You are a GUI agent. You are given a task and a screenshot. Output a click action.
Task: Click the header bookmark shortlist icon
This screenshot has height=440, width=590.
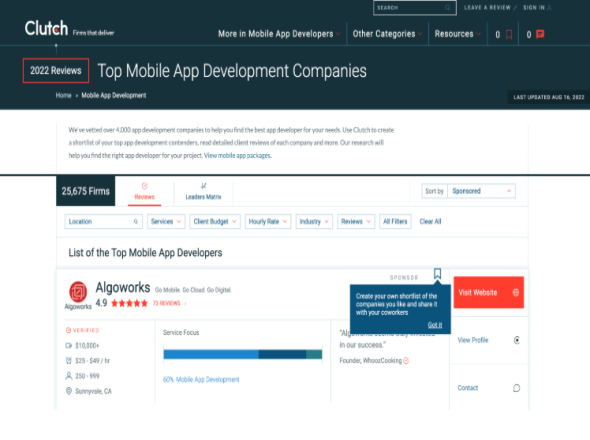click(x=509, y=35)
